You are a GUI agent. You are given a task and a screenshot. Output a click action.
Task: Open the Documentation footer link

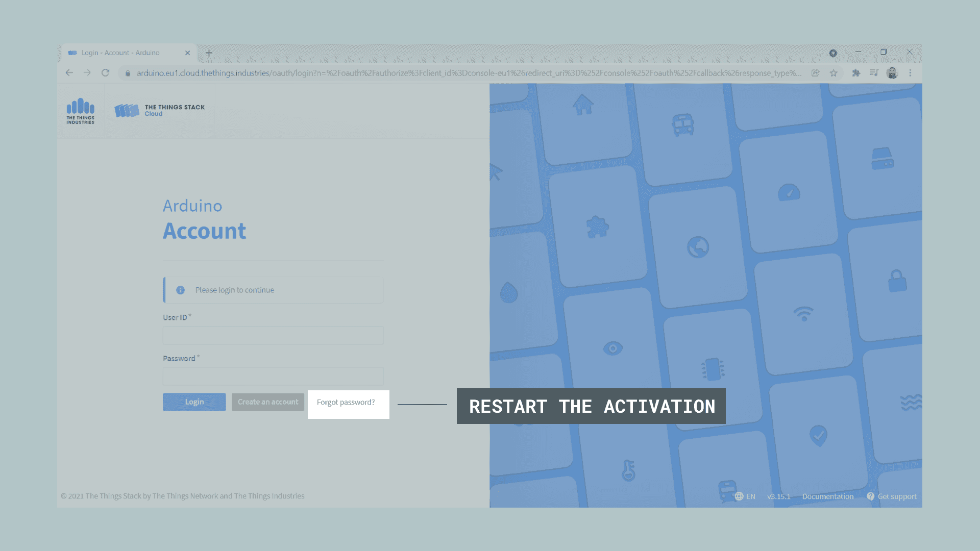(827, 496)
